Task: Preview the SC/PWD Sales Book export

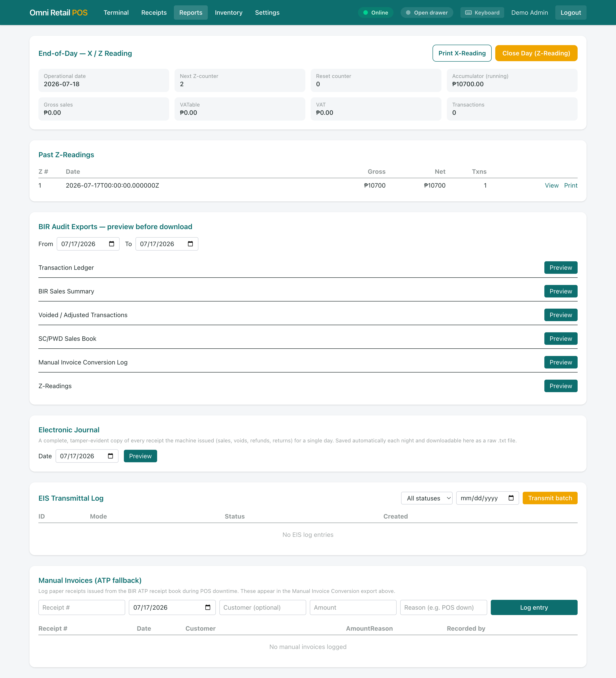Action: click(x=561, y=339)
